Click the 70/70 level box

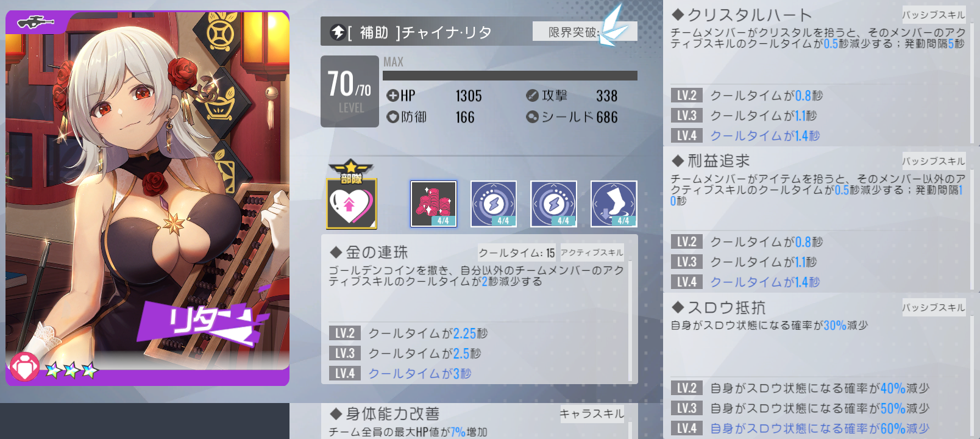point(350,91)
